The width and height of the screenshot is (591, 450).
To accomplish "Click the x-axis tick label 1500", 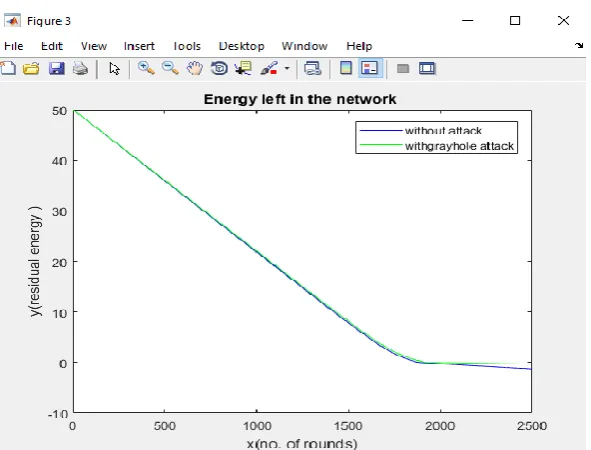I will pyautogui.click(x=348, y=426).
